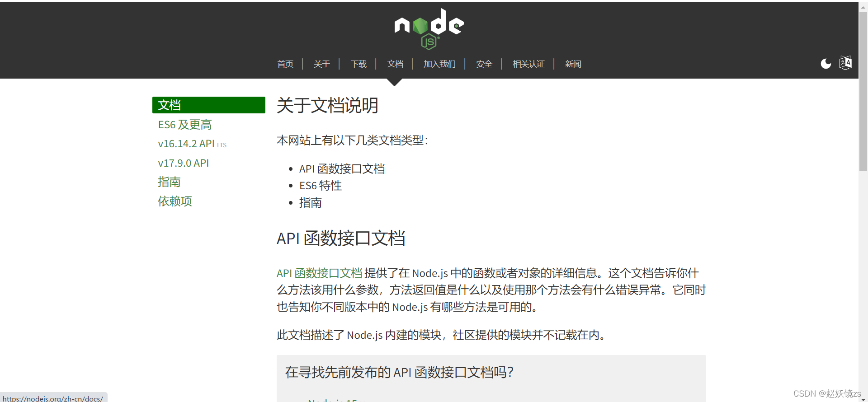Click the API 函数接口文档 section heading
This screenshot has width=868, height=402.
(x=341, y=238)
